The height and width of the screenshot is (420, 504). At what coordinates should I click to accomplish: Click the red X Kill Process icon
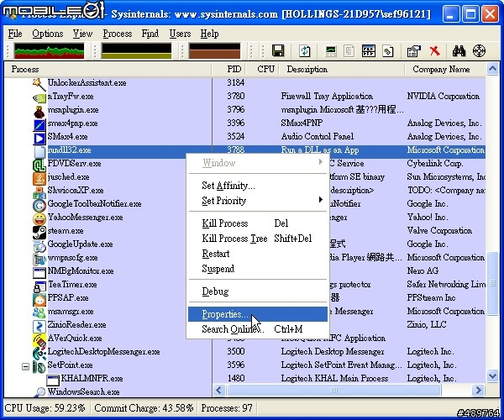pos(434,50)
